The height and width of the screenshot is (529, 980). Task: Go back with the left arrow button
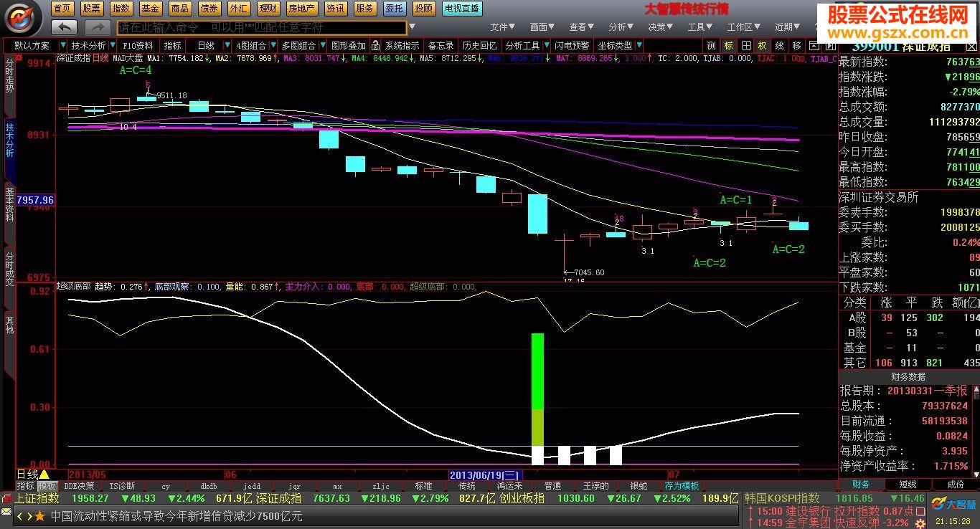tap(65, 27)
